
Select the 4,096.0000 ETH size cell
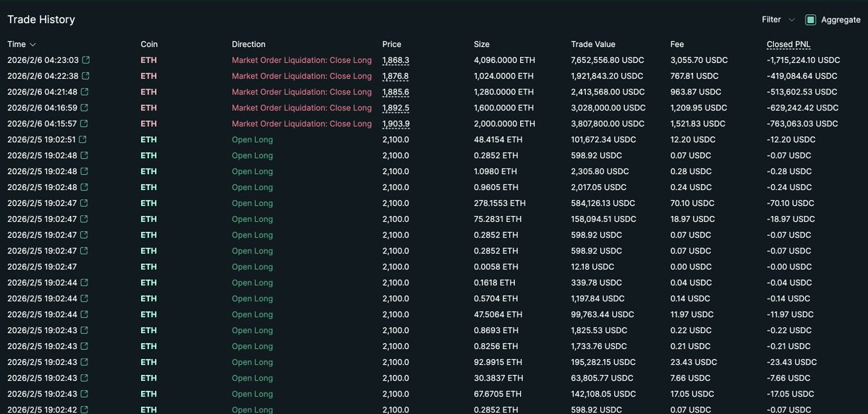503,60
